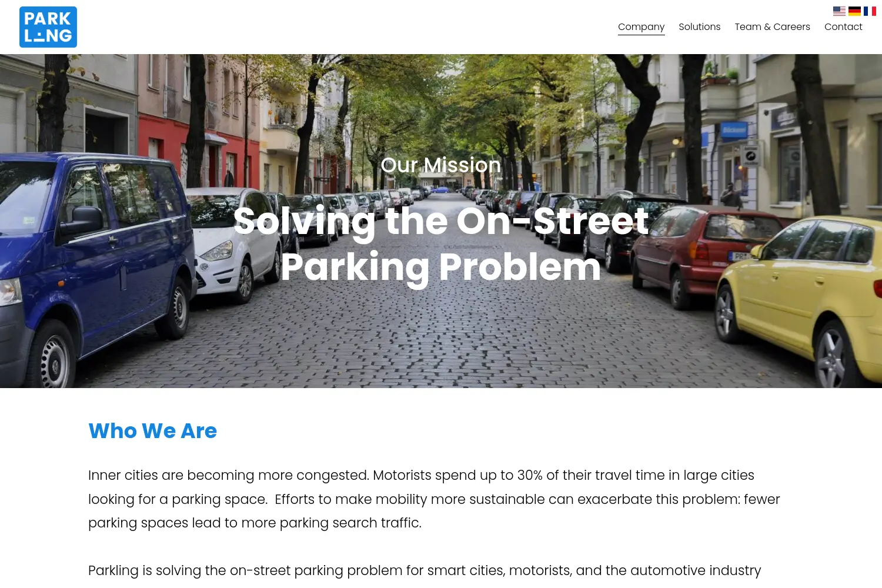Viewport: 882px width, 588px height.
Task: Open the Company menu item
Action: [x=641, y=27]
